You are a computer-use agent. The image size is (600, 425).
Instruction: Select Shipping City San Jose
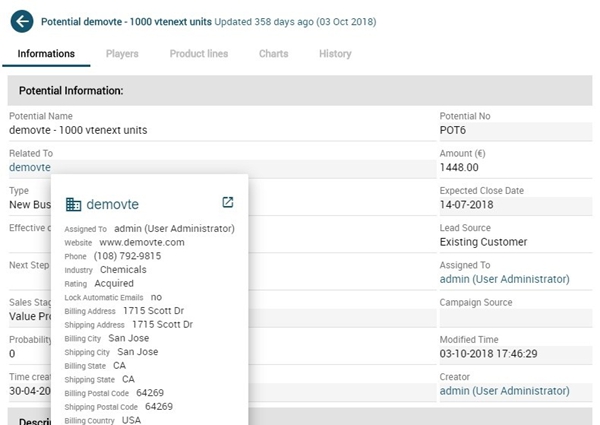[138, 352]
